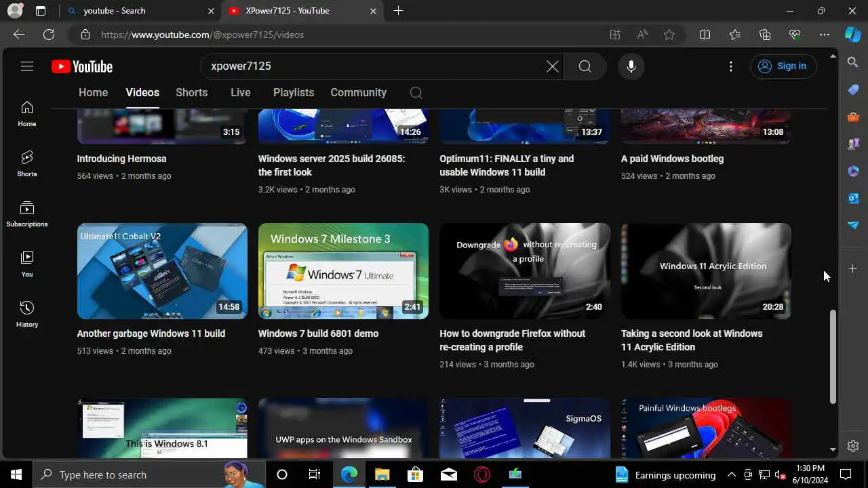The height and width of the screenshot is (488, 868).
Task: Open History in the left sidebar
Action: click(x=27, y=314)
